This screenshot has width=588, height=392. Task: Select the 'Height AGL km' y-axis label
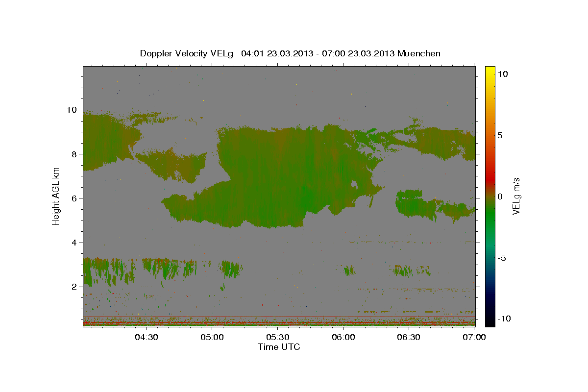coord(56,196)
